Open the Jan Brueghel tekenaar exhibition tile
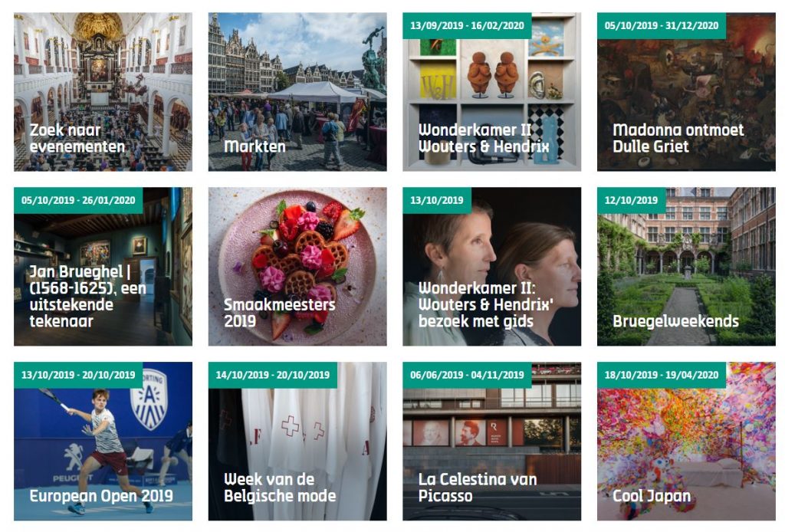The width and height of the screenshot is (785, 532). point(103,267)
